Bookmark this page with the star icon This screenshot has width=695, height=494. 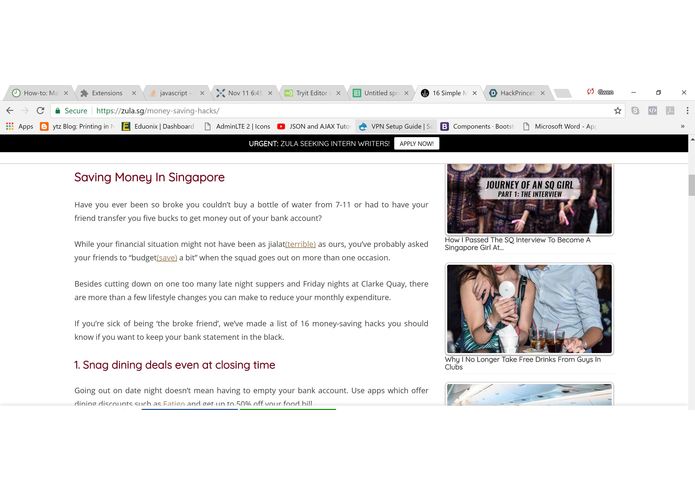(x=617, y=111)
